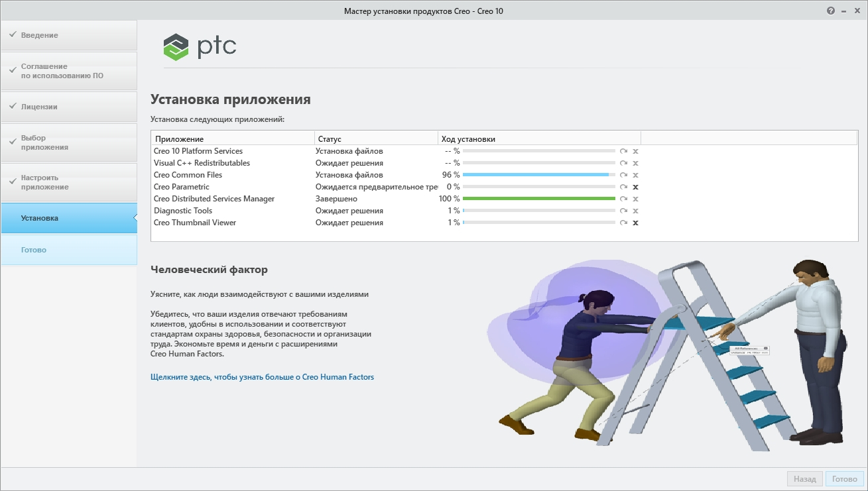
Task: Select the Выбор приложения step
Action: point(68,142)
